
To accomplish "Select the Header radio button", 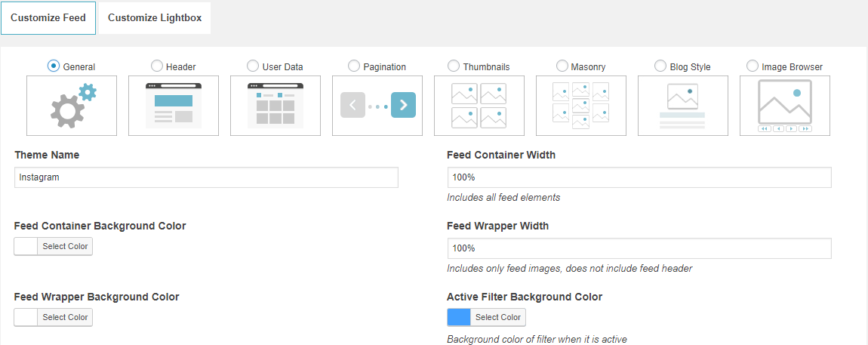I will pos(157,66).
